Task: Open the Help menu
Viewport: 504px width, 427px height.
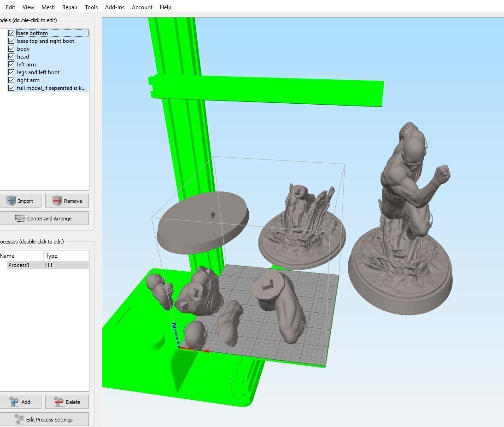Action: pos(165,7)
